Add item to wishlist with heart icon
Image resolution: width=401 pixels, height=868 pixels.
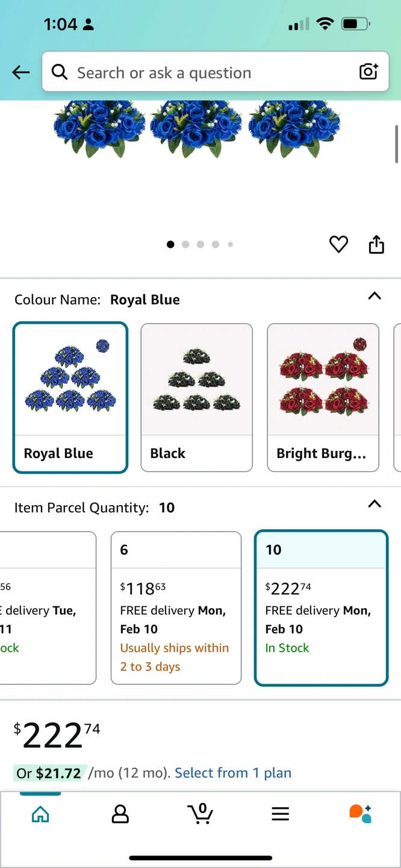click(x=338, y=244)
